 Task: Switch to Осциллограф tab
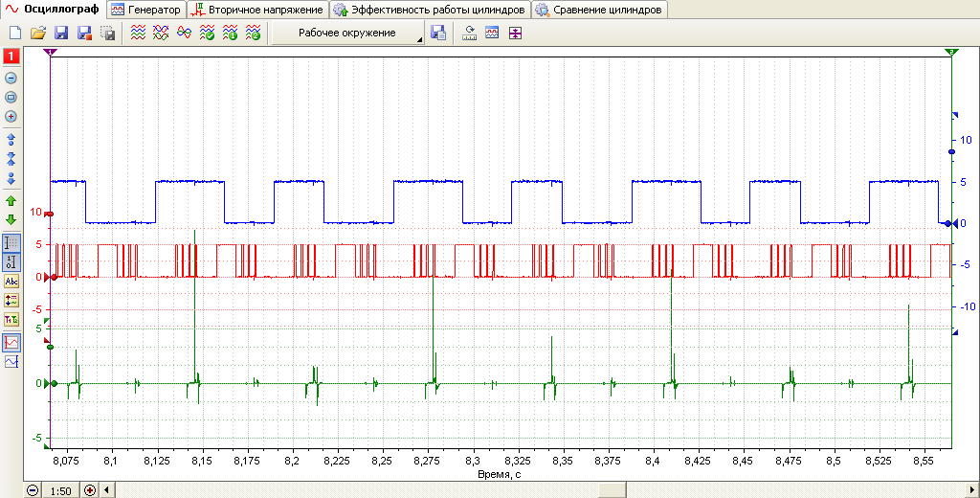click(x=54, y=10)
